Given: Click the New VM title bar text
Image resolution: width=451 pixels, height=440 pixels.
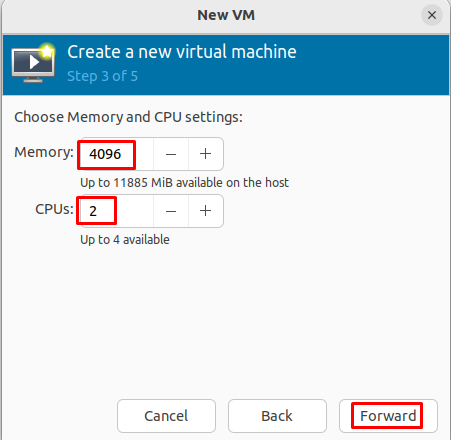Looking at the screenshot, I should (x=226, y=15).
